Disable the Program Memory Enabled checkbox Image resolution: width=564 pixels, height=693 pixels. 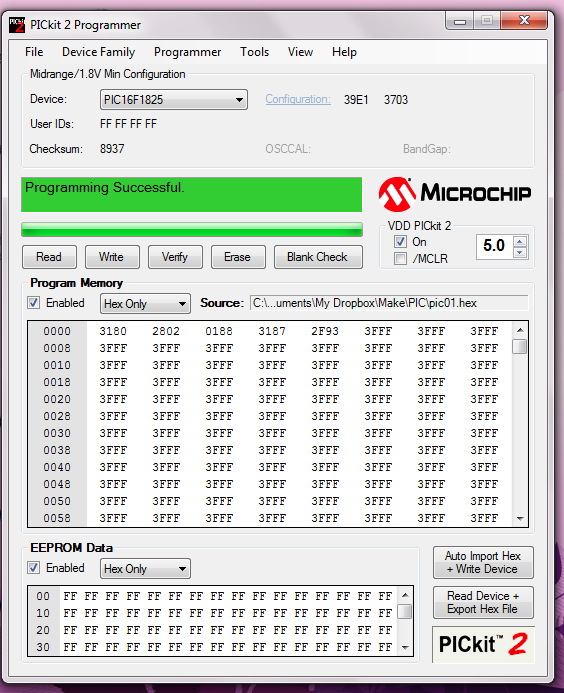coord(34,303)
